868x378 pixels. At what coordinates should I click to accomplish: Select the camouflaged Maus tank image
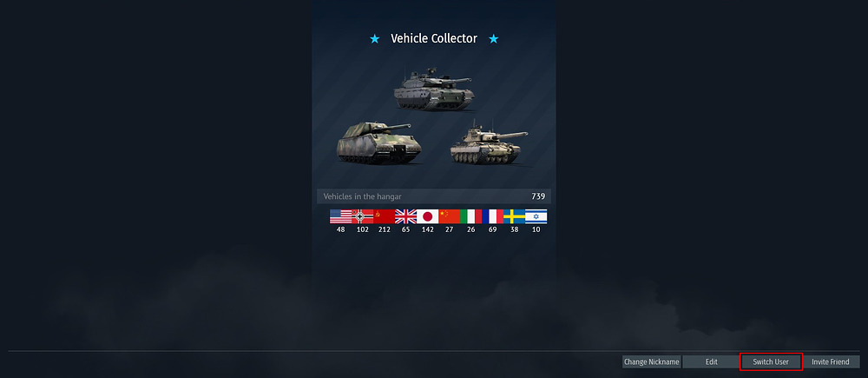pos(378,143)
